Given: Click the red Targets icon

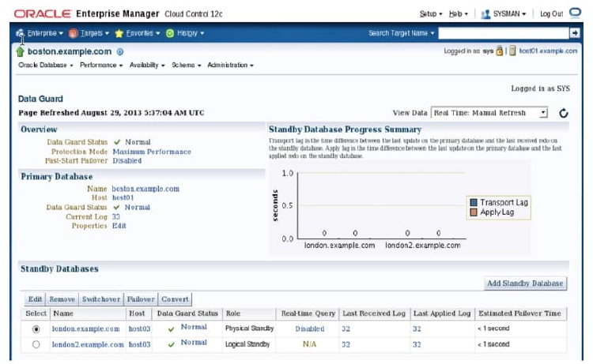Looking at the screenshot, I should (73, 34).
